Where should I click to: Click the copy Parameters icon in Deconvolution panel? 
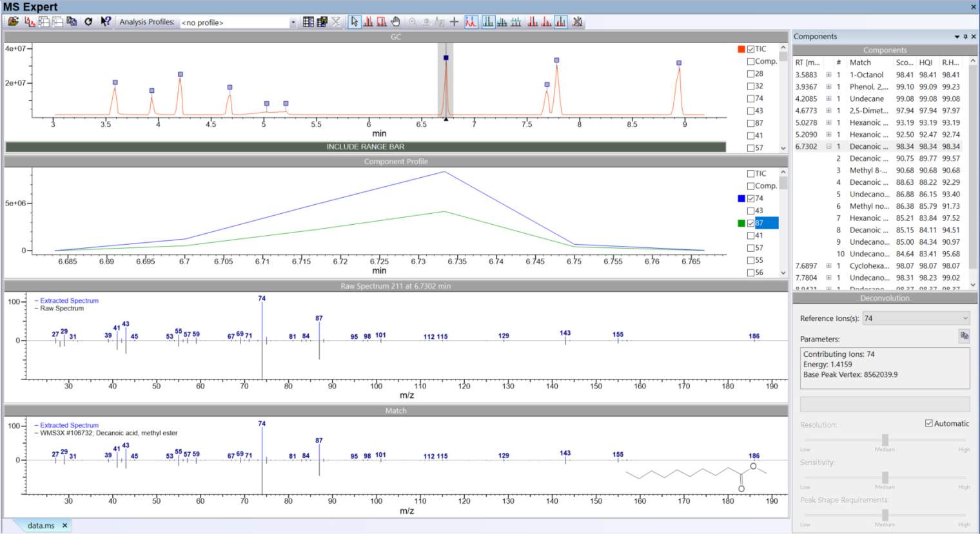pyautogui.click(x=963, y=336)
